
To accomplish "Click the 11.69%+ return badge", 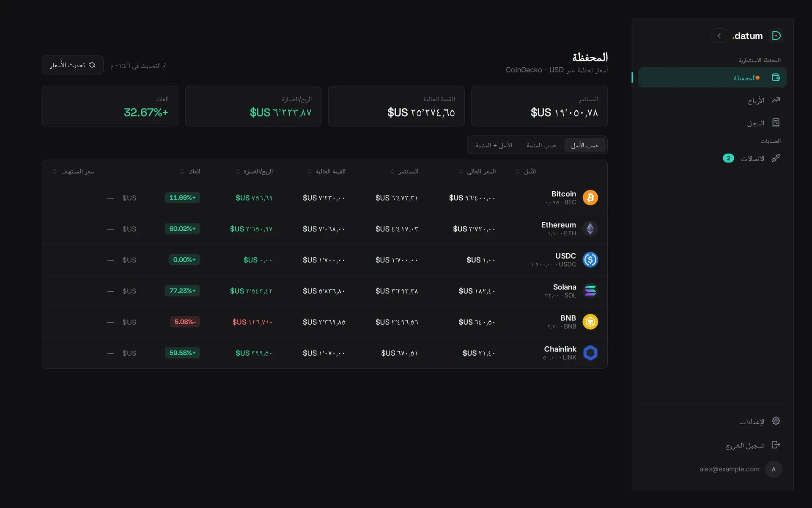I will tap(182, 198).
